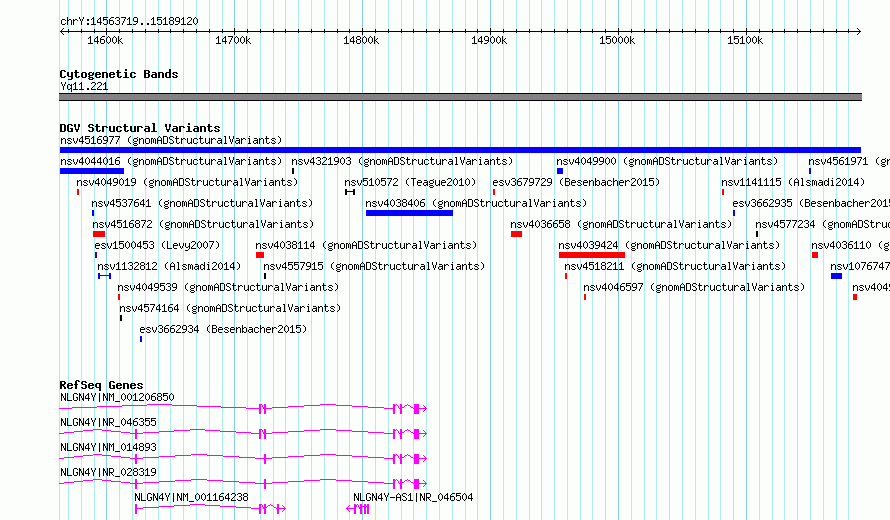Screen dimensions: 890x520
Task: Open variant nsv4038114 label
Action: (366, 245)
